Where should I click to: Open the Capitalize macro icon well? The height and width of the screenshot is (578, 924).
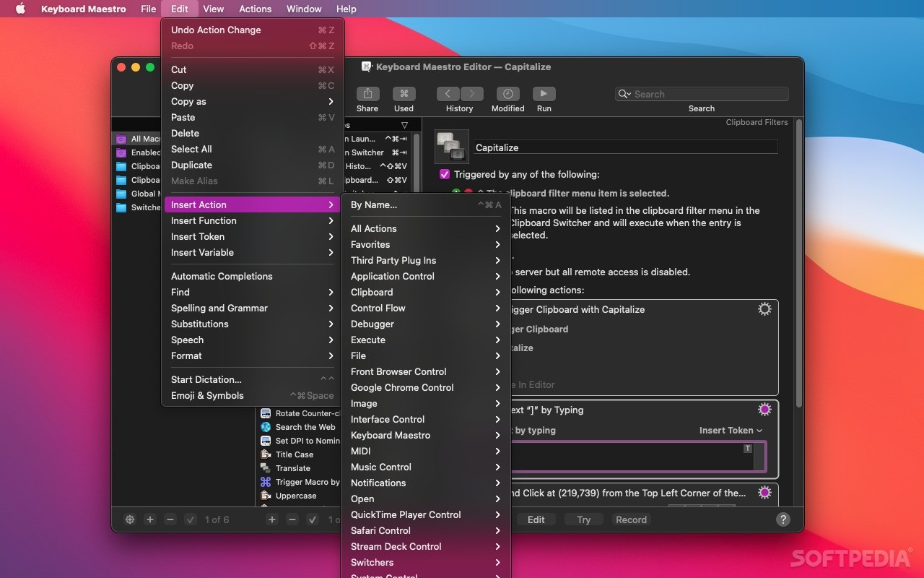click(452, 147)
